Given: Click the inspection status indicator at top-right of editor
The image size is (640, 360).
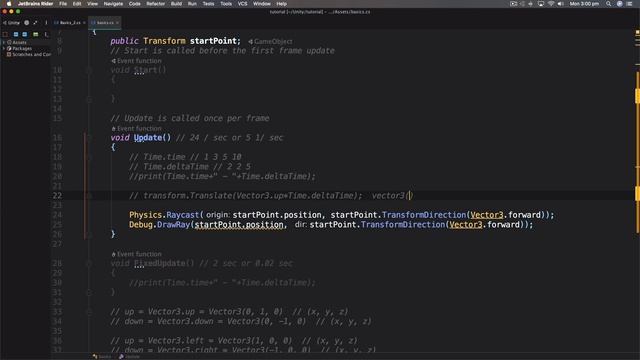Looking at the screenshot, I should click(637, 32).
